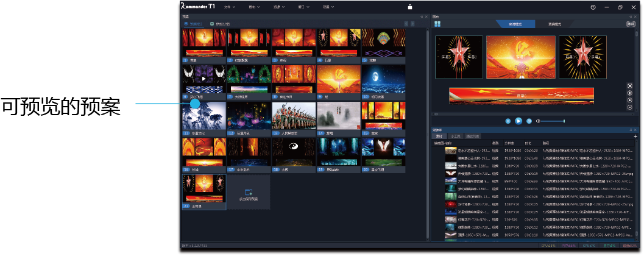Click the fit-to-window icon beside preview
This screenshot has width=644, height=256.
click(x=629, y=86)
